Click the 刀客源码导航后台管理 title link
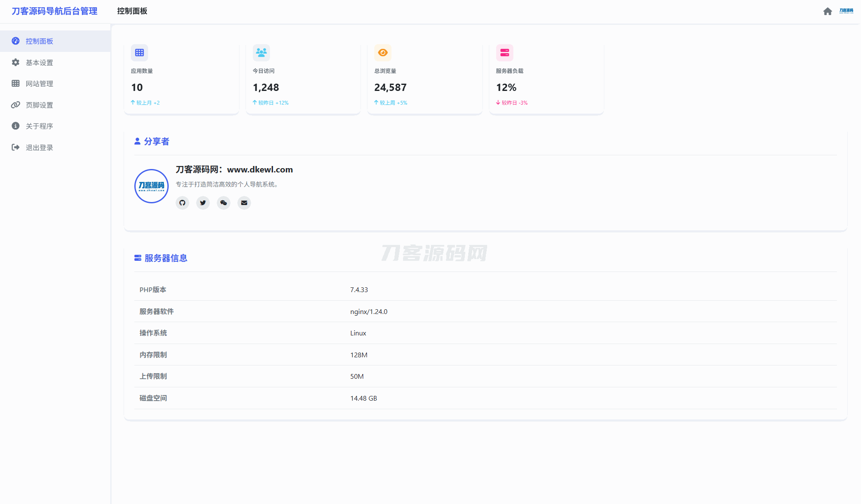The height and width of the screenshot is (504, 861). tap(55, 11)
